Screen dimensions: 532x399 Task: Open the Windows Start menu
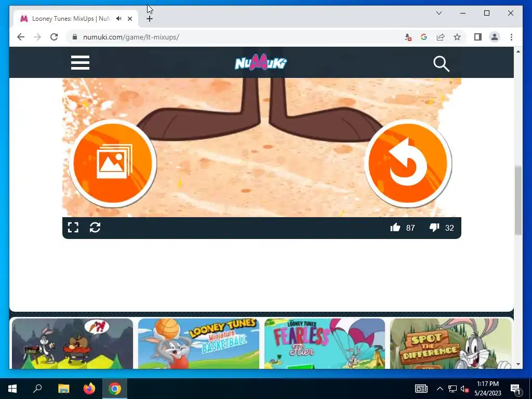pos(12,389)
